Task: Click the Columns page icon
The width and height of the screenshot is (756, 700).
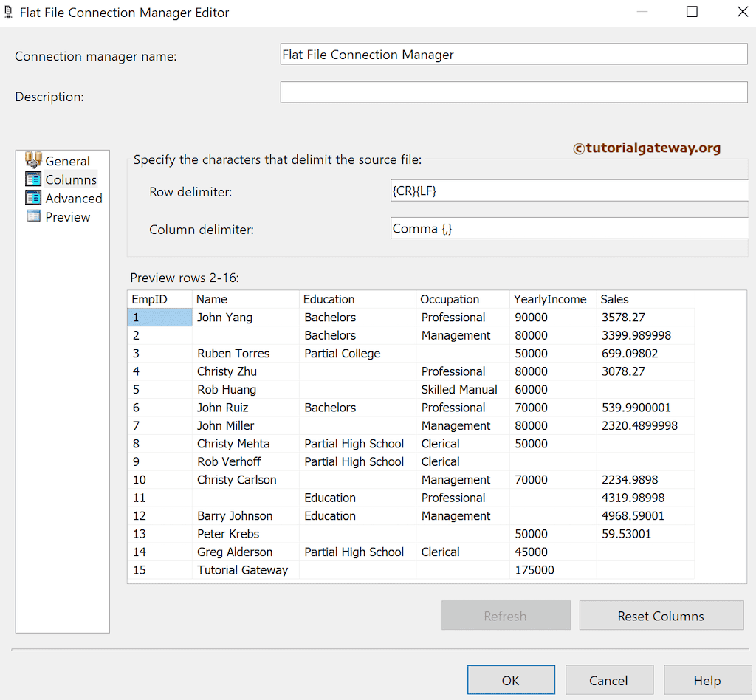Action: [x=32, y=179]
